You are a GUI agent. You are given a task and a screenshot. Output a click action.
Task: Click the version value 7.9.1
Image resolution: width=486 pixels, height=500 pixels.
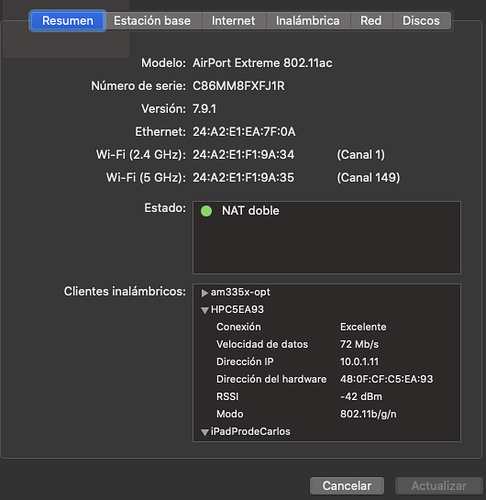[204, 109]
